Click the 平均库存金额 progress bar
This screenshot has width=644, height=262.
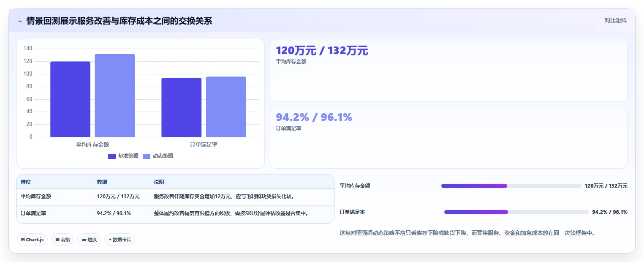(x=511, y=186)
